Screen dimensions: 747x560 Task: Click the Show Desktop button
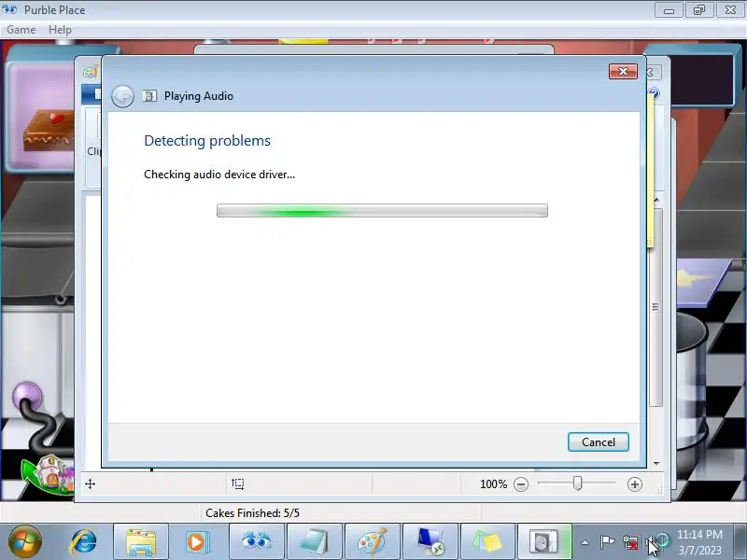740,542
